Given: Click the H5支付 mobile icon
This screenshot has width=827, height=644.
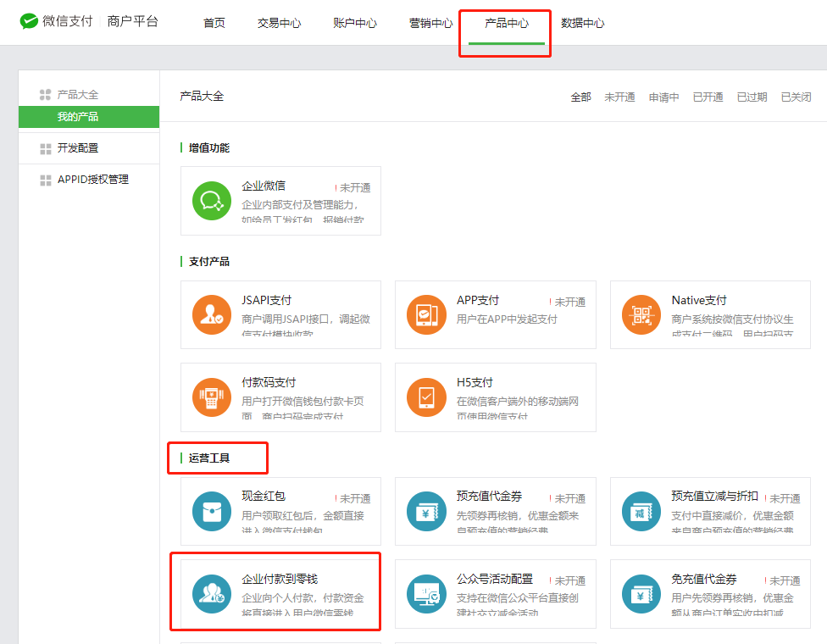Looking at the screenshot, I should [426, 397].
